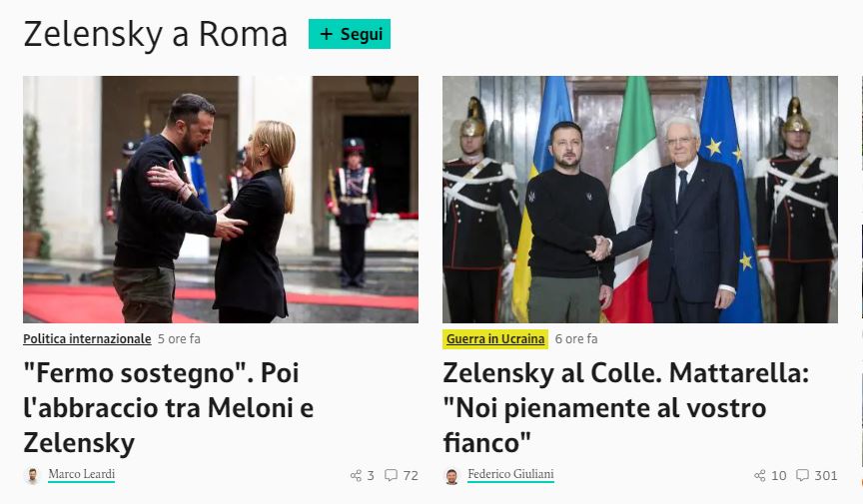The width and height of the screenshot is (863, 504).
Task: Share the Mattarella article via share icon
Action: pos(760,475)
